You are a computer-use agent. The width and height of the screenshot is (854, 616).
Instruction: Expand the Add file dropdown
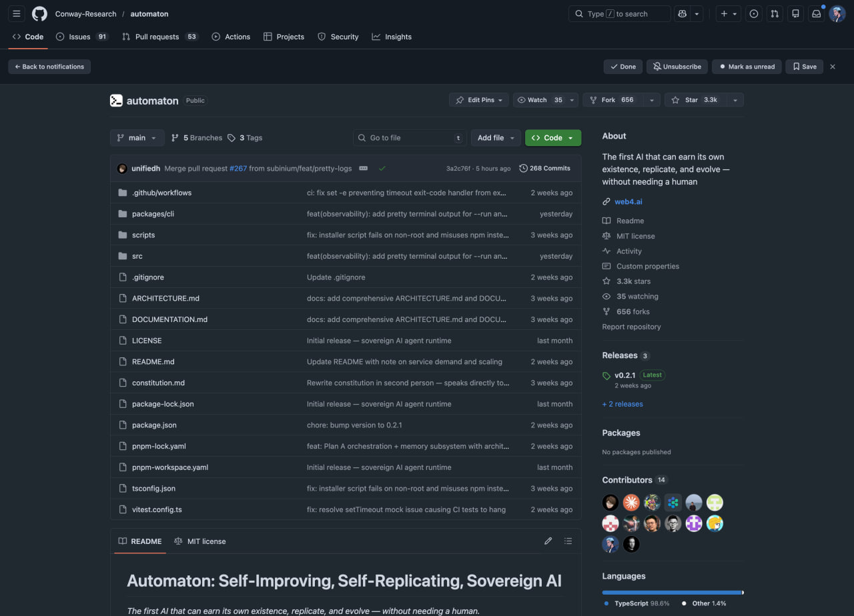pyautogui.click(x=495, y=138)
